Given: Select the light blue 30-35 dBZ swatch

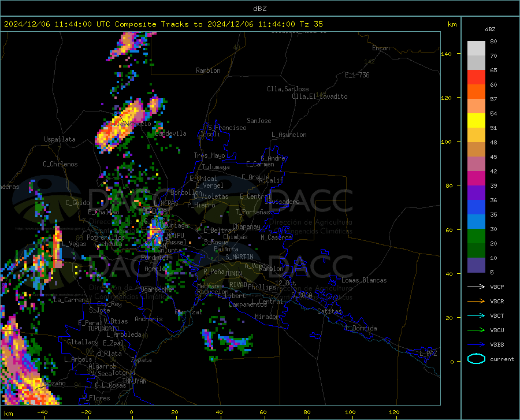Looking at the screenshot, I should [476, 222].
